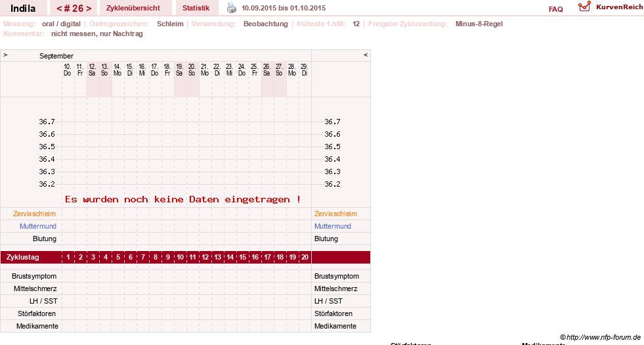The height and width of the screenshot is (345, 644).
Task: Select cycle day 14 in the Zyklustag row
Action: 230,257
